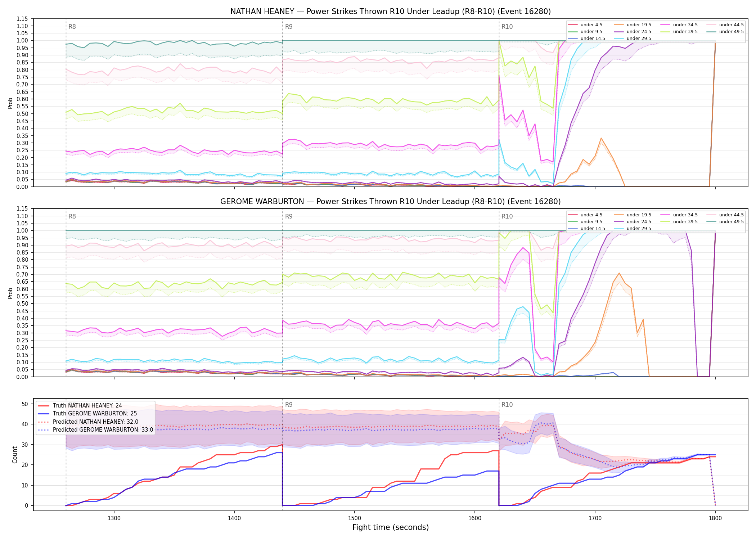The width and height of the screenshot is (756, 540).
Task: Click Count axis tick label 50
Action: pyautogui.click(x=25, y=404)
